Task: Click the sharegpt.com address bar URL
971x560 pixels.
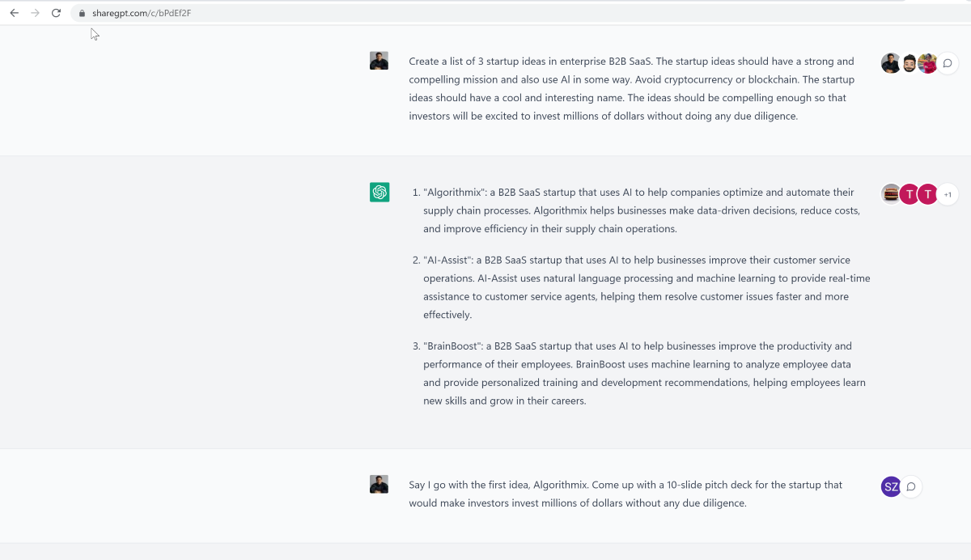Action: (x=142, y=14)
